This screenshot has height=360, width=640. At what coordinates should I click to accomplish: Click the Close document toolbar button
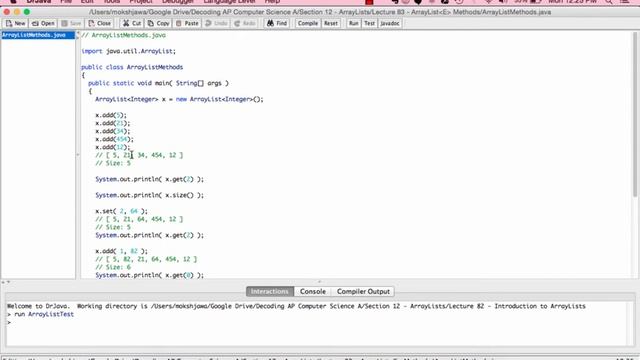click(x=100, y=23)
